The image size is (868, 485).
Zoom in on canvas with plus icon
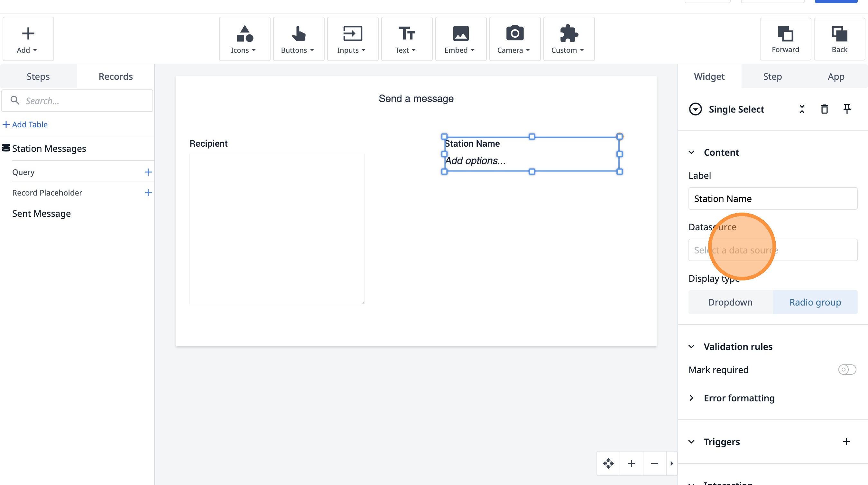pos(632,463)
